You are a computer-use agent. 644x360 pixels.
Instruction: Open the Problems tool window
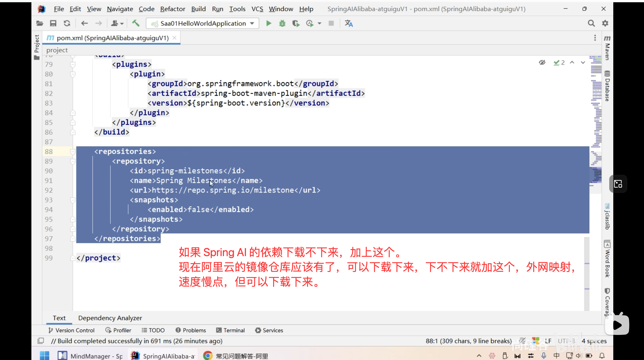click(191, 330)
